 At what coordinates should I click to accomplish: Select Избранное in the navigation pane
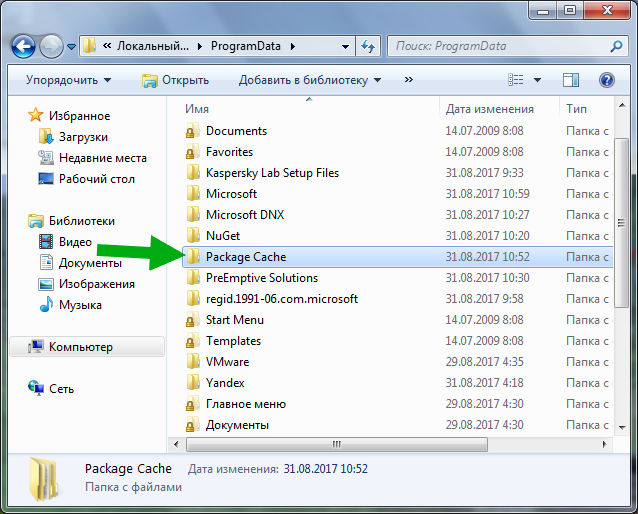click(x=69, y=116)
